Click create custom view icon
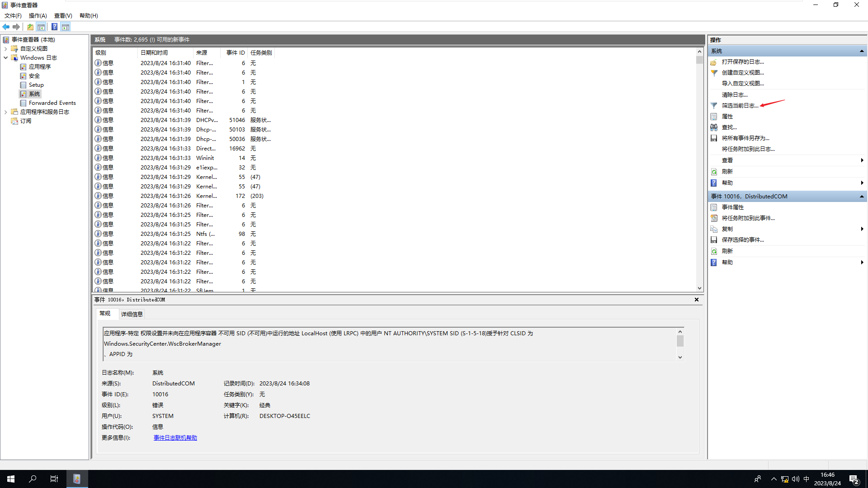This screenshot has width=868, height=488. 714,73
